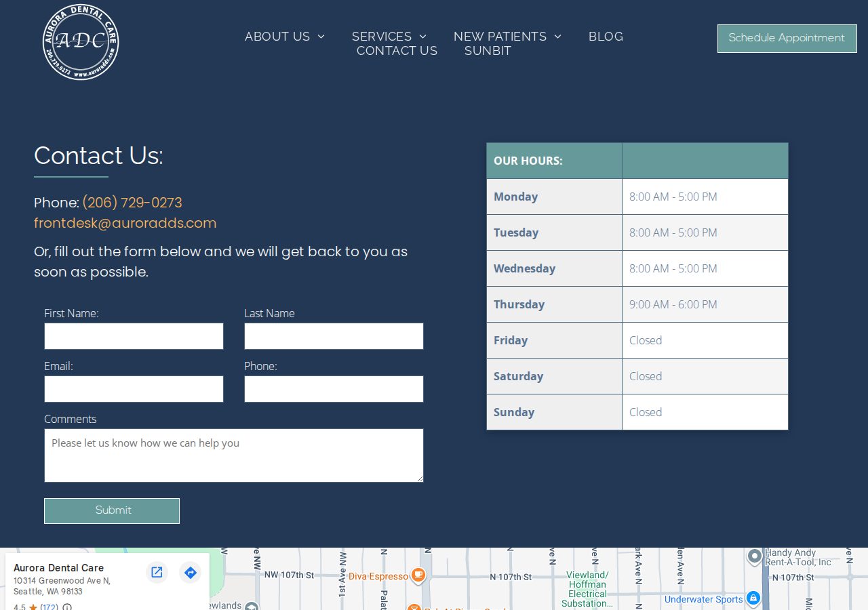
Task: Click the Comments text area
Action: click(x=234, y=455)
